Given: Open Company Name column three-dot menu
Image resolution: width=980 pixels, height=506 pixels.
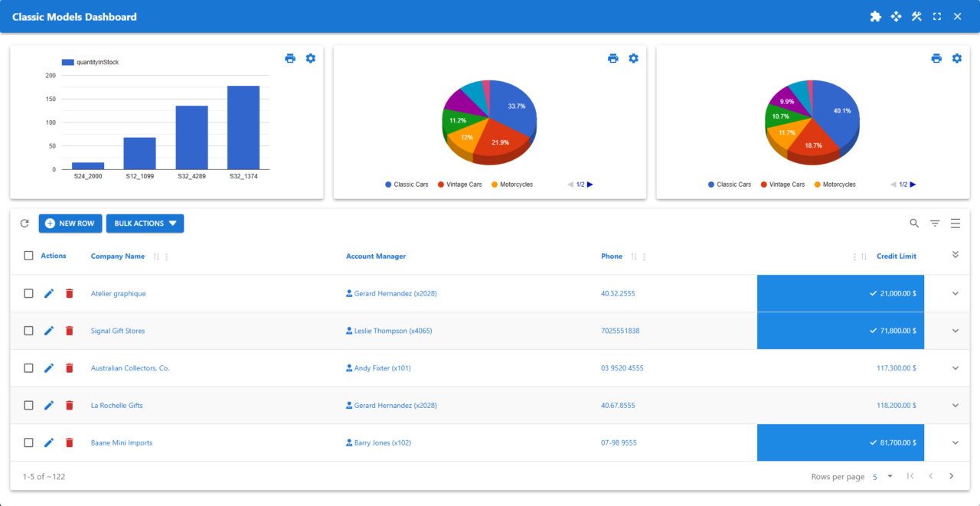Looking at the screenshot, I should tap(167, 256).
